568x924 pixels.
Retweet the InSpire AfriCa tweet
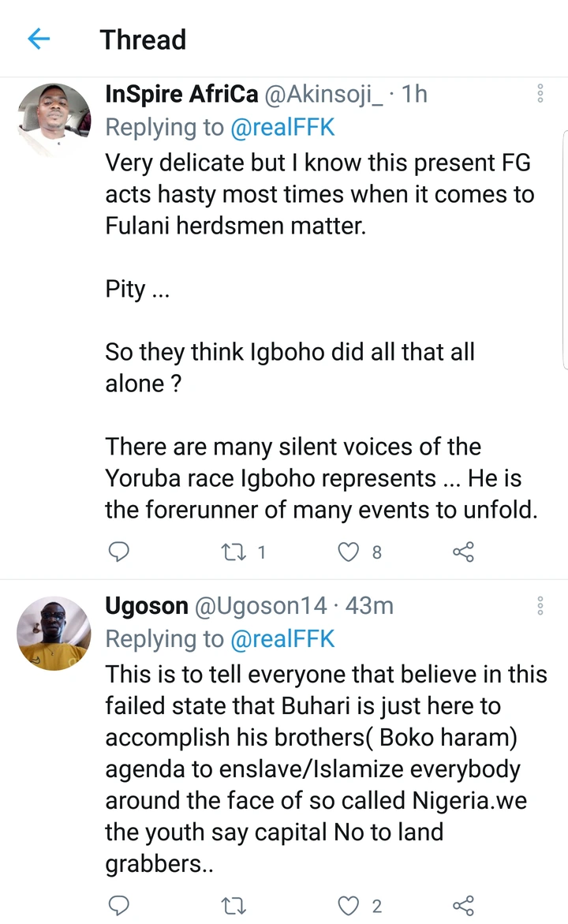234,552
